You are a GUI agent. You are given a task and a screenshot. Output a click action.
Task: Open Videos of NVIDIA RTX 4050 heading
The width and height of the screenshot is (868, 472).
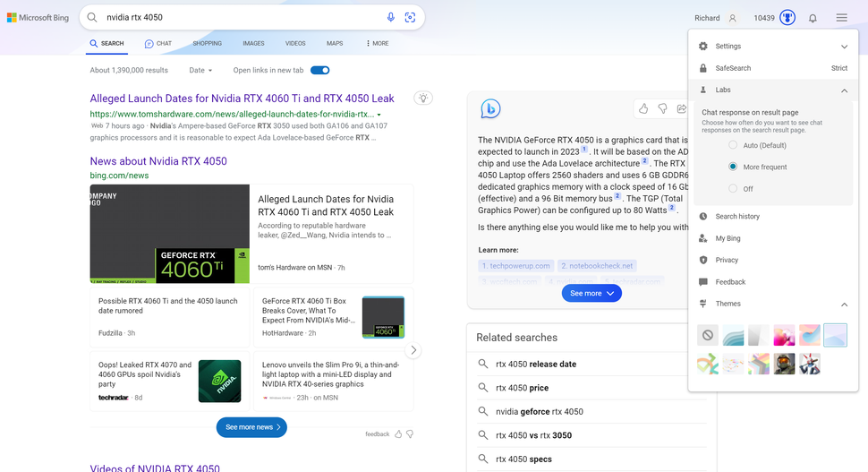155,468
